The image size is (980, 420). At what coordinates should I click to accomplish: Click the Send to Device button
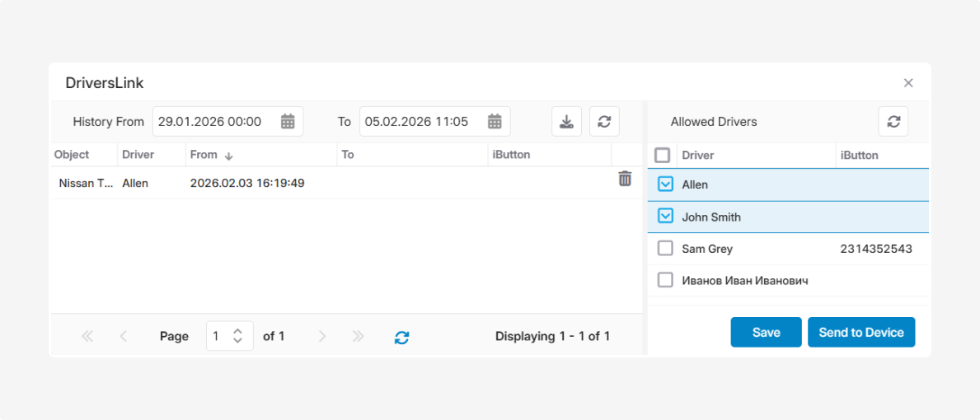click(x=860, y=333)
